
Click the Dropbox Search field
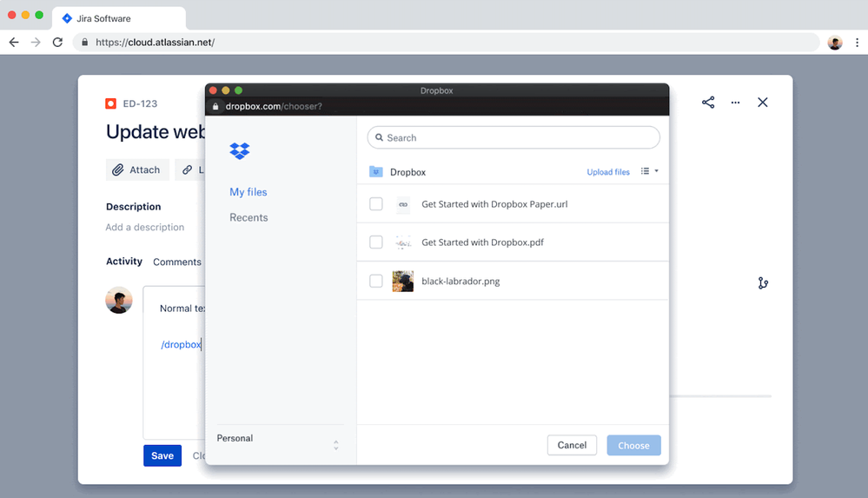point(514,137)
